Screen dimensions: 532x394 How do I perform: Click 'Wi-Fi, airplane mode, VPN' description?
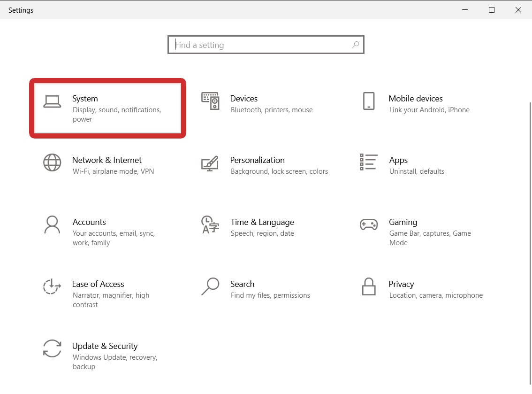pyautogui.click(x=114, y=171)
